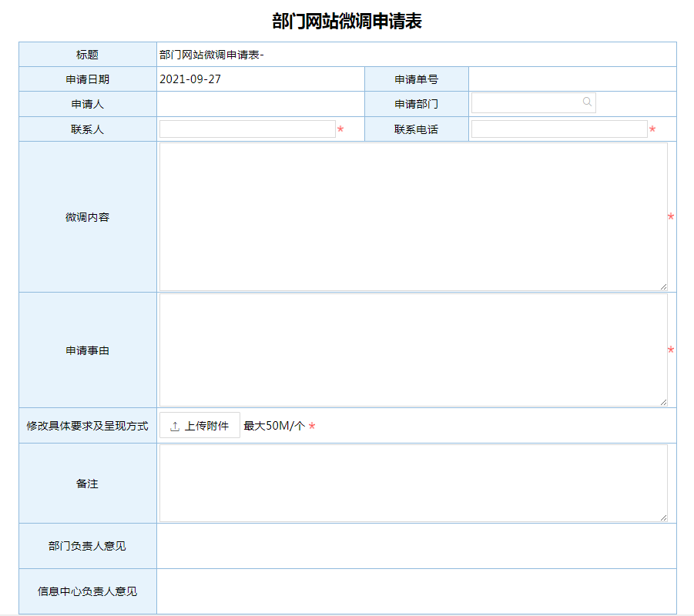
Task: Click the page heading 部门网站微调申请表
Action: (x=347, y=21)
